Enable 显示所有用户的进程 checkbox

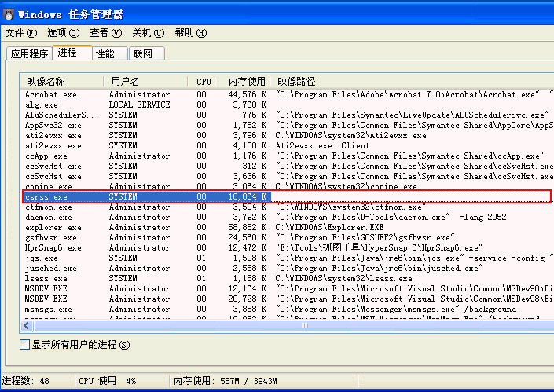(24, 344)
